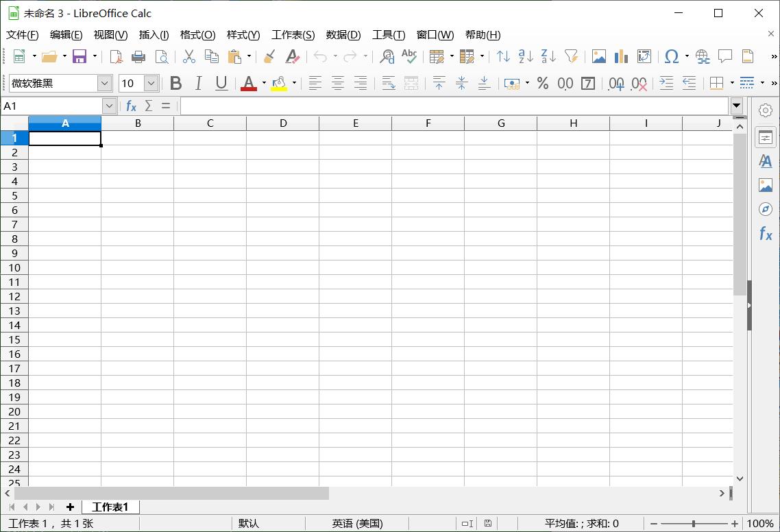Open sidebar Navigator compass icon
The width and height of the screenshot is (780, 532).
tap(766, 209)
